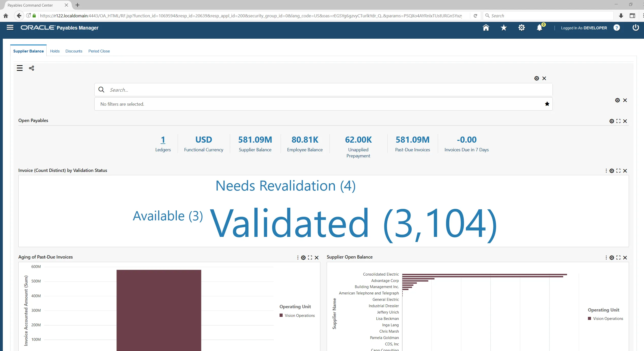Open the browser sidebar panel icon
644x351 pixels.
coord(632,16)
